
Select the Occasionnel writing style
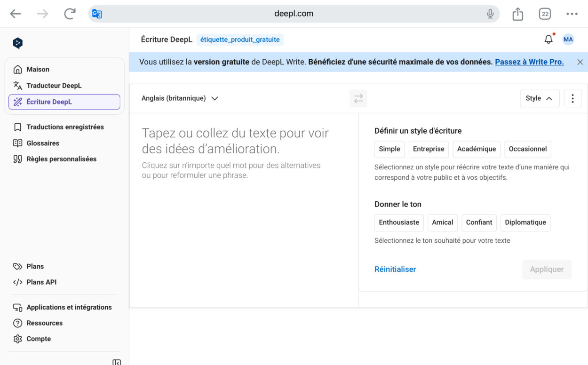pyautogui.click(x=528, y=149)
